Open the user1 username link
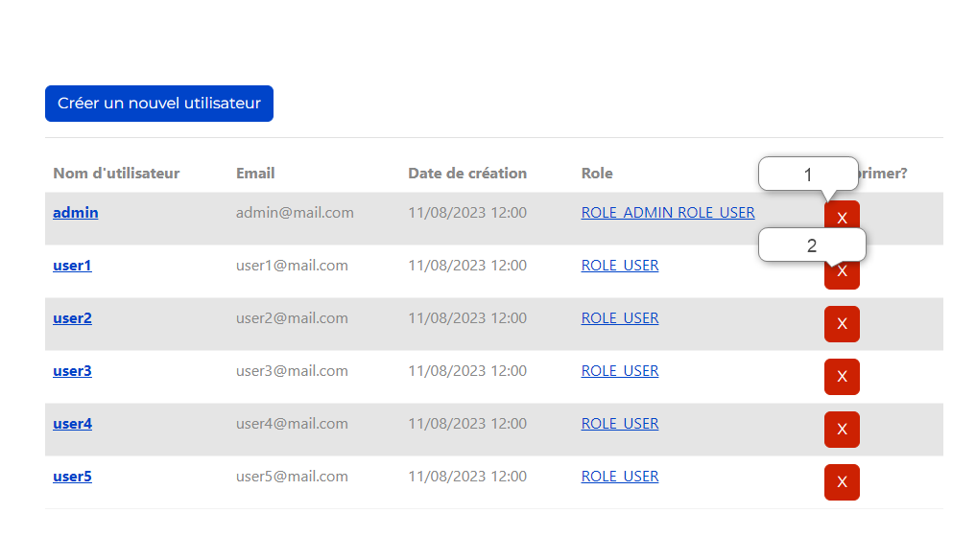The height and width of the screenshot is (560, 976). 72,266
